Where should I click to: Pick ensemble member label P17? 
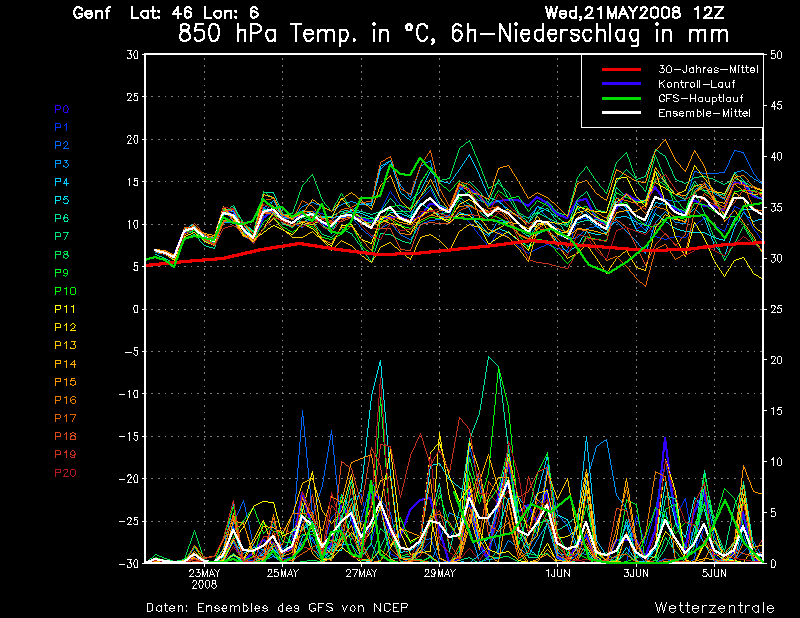tap(65, 418)
